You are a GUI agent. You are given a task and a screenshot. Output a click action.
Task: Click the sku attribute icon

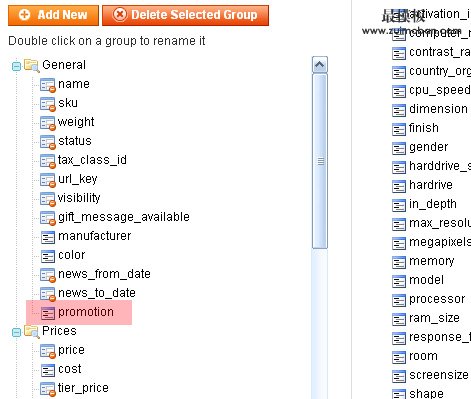48,104
